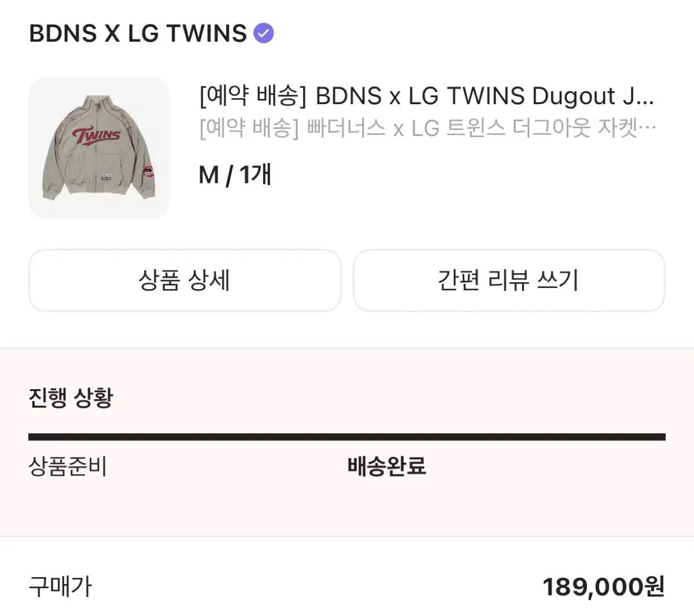Click the 구매가 label

tap(60, 587)
